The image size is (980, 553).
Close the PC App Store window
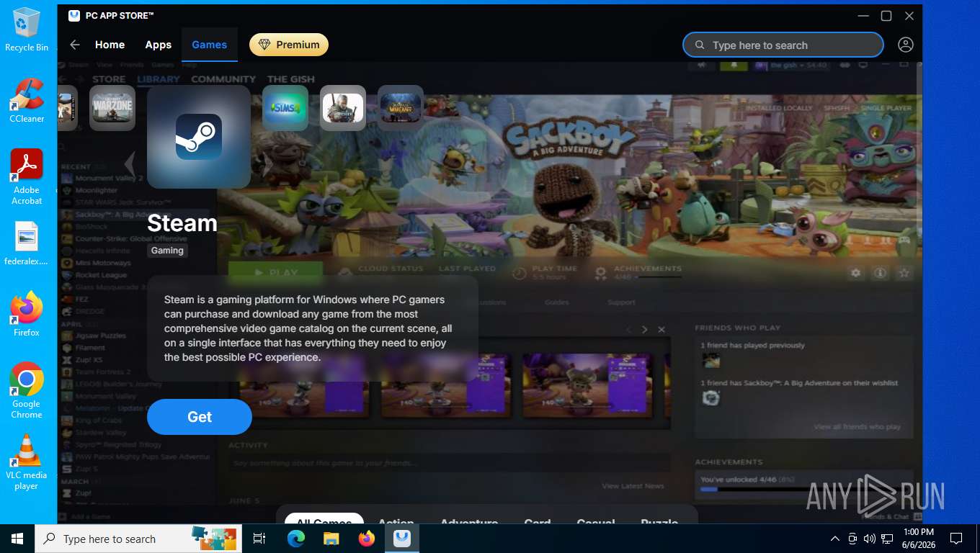[x=909, y=16]
